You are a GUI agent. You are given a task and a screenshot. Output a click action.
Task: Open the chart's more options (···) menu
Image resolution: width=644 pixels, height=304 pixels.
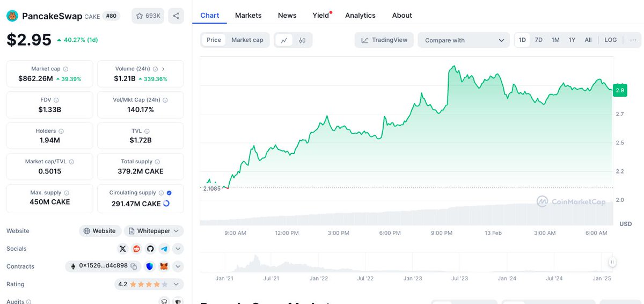click(633, 40)
